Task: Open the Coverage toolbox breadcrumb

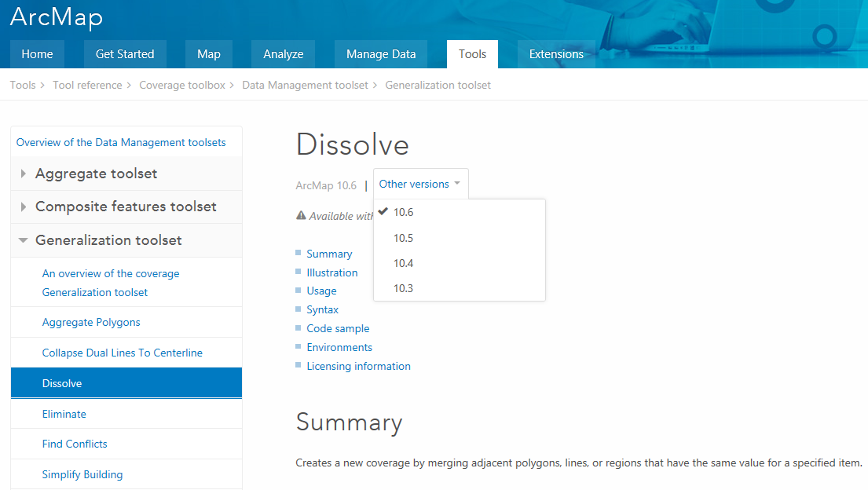Action: click(182, 84)
